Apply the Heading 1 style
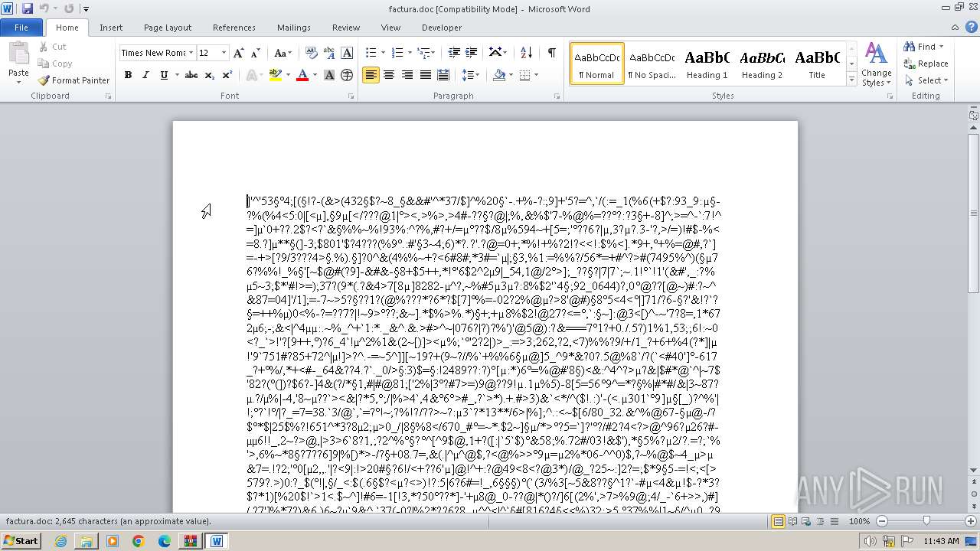Image resolution: width=980 pixels, height=551 pixels. tap(707, 64)
